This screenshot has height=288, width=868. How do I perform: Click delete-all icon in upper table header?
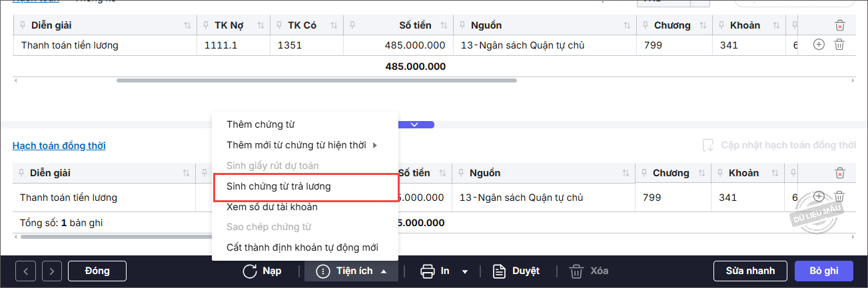tap(839, 26)
